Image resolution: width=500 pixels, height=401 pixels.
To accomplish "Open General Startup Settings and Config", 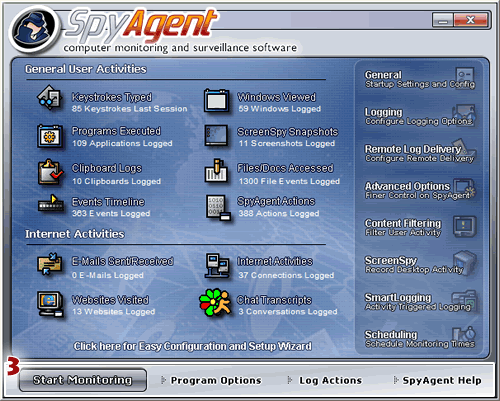I will pos(420,79).
